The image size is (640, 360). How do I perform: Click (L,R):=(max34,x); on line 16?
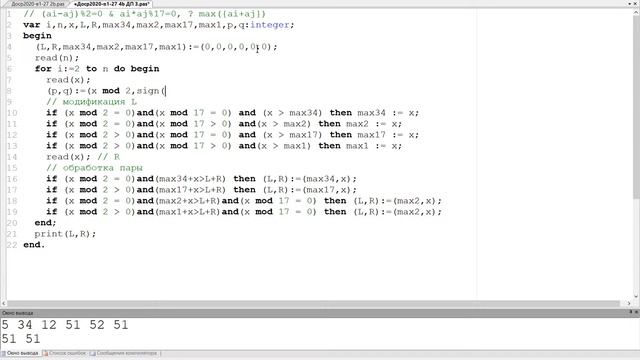pyautogui.click(x=310, y=179)
